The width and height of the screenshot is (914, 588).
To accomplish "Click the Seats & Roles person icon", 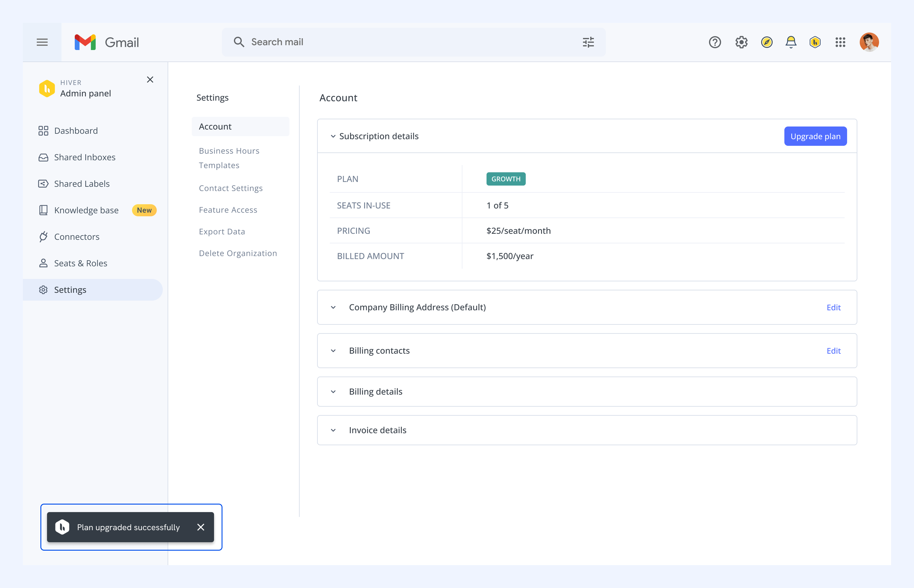I will [43, 263].
